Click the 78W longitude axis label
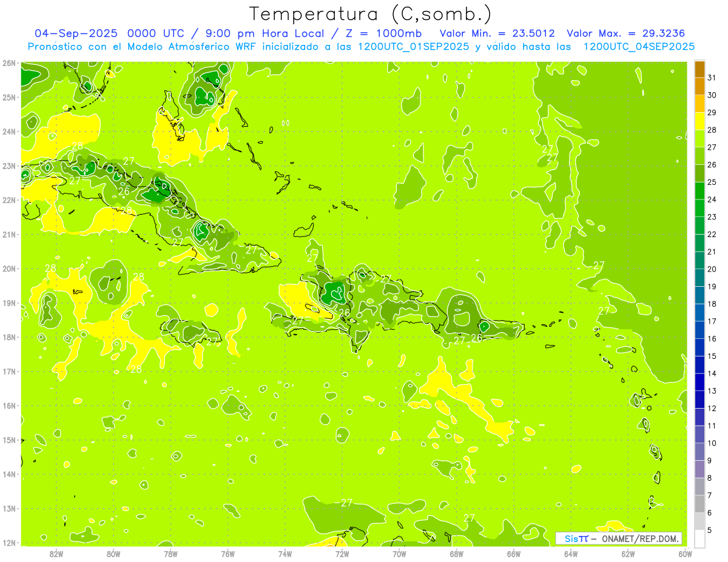The height and width of the screenshot is (562, 728). coord(170,554)
